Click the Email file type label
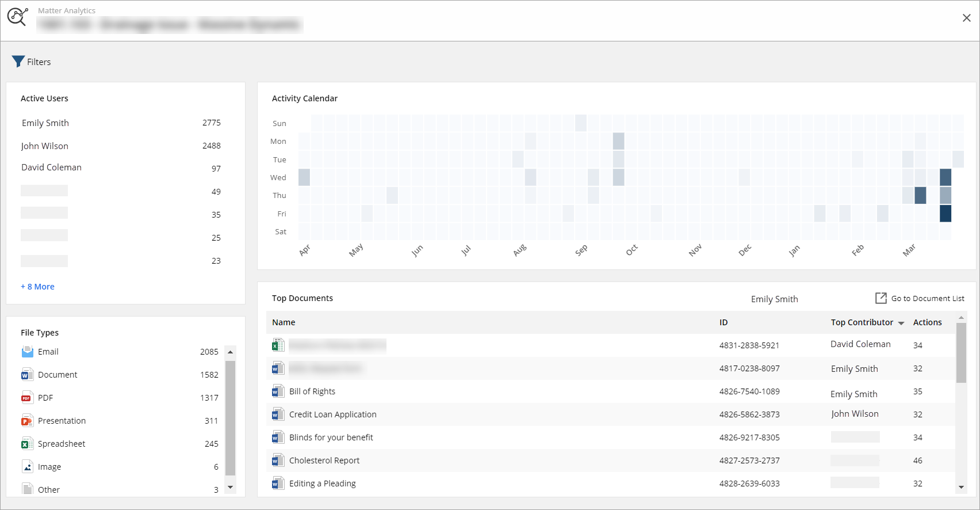The image size is (980, 510). click(x=48, y=352)
